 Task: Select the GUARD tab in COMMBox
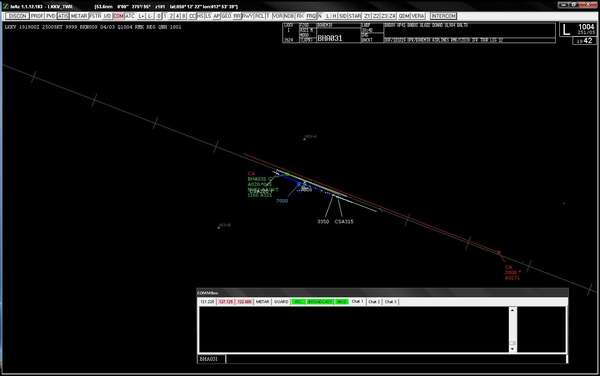(x=281, y=301)
